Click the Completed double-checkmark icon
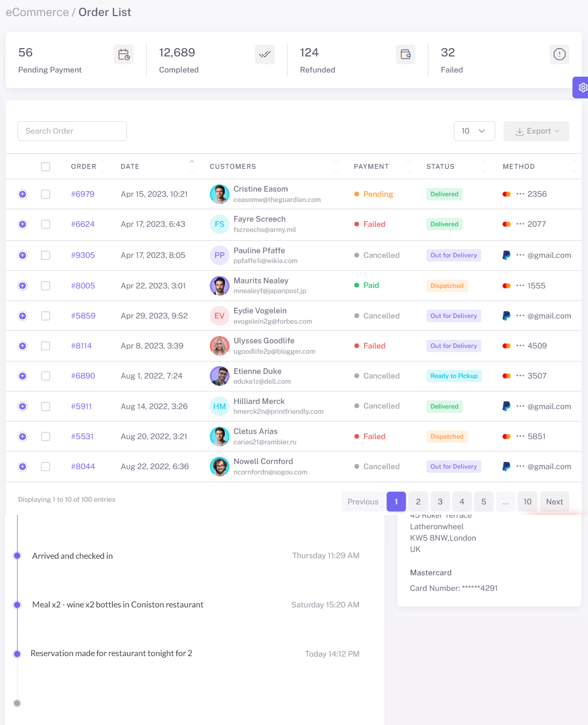The height and width of the screenshot is (725, 588). [x=265, y=54]
